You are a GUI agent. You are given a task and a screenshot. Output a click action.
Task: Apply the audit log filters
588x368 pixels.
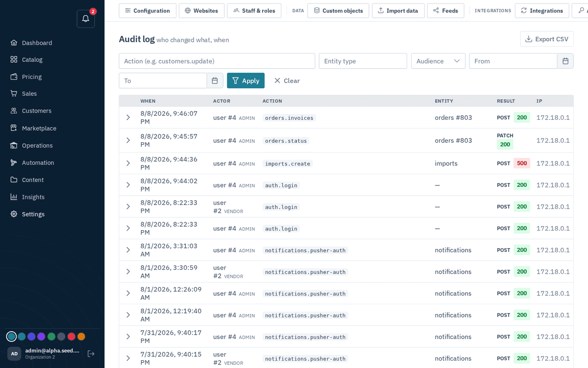click(245, 80)
